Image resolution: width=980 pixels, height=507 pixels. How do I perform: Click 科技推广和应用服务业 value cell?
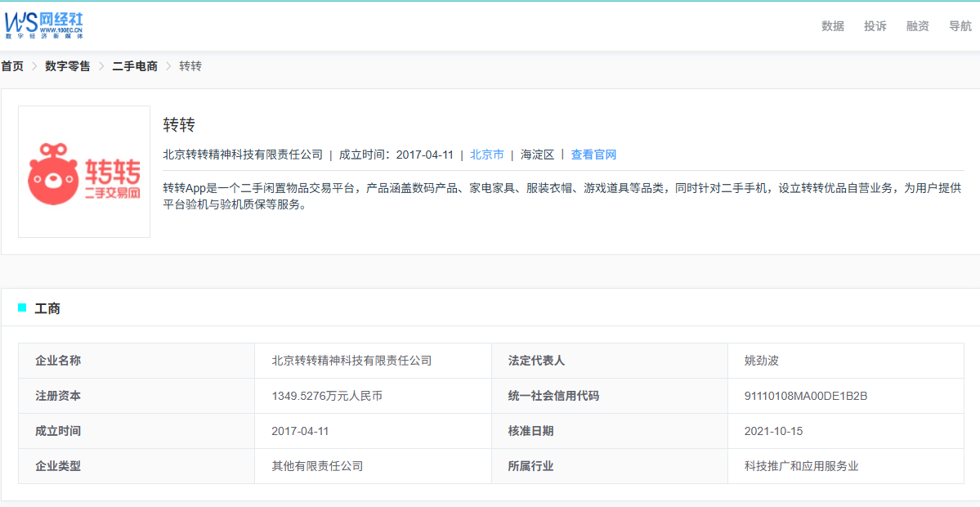click(846, 466)
